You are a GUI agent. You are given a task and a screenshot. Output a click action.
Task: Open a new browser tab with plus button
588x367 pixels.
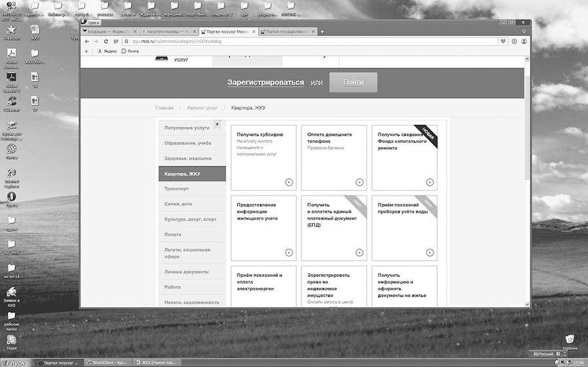click(x=322, y=31)
